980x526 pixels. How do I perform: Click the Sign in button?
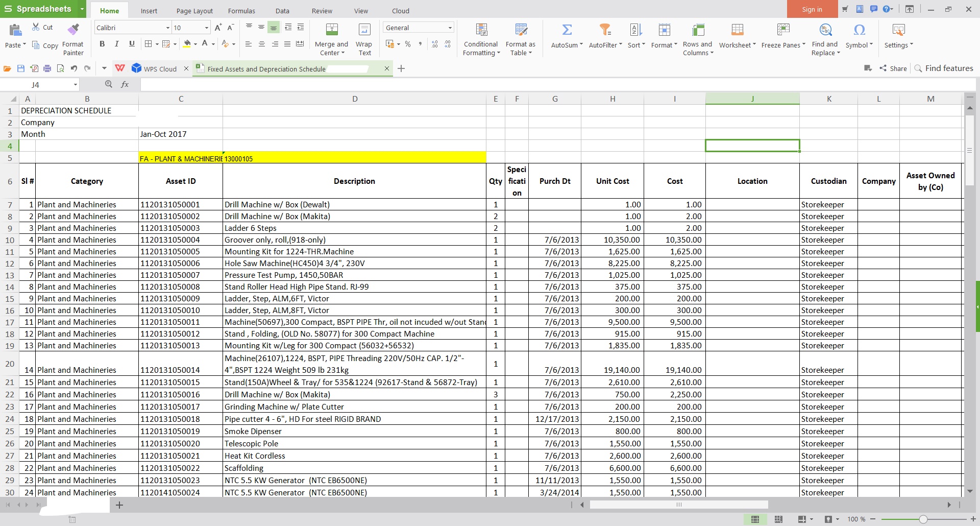[x=812, y=9]
